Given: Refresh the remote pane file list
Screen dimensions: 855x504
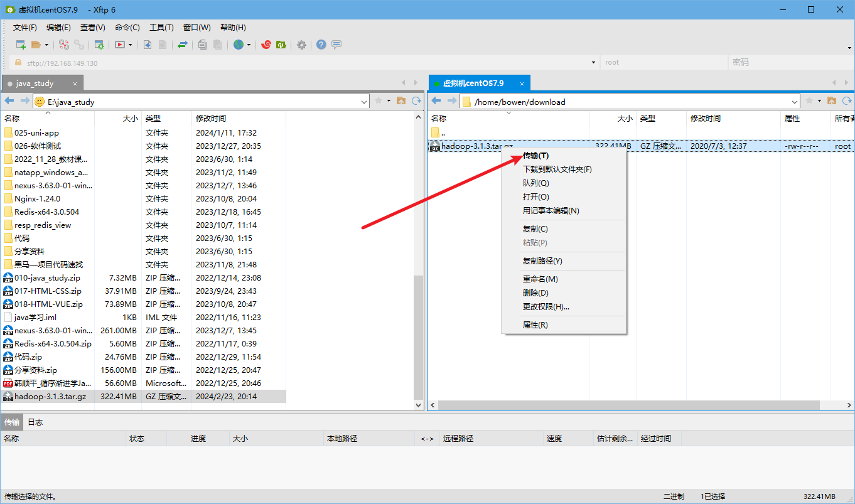Looking at the screenshot, I should (x=847, y=101).
